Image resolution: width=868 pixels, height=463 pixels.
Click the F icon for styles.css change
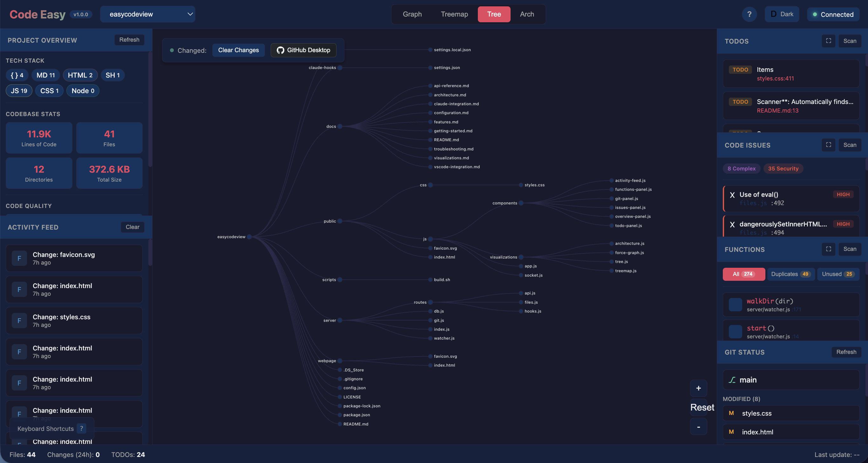tap(19, 321)
